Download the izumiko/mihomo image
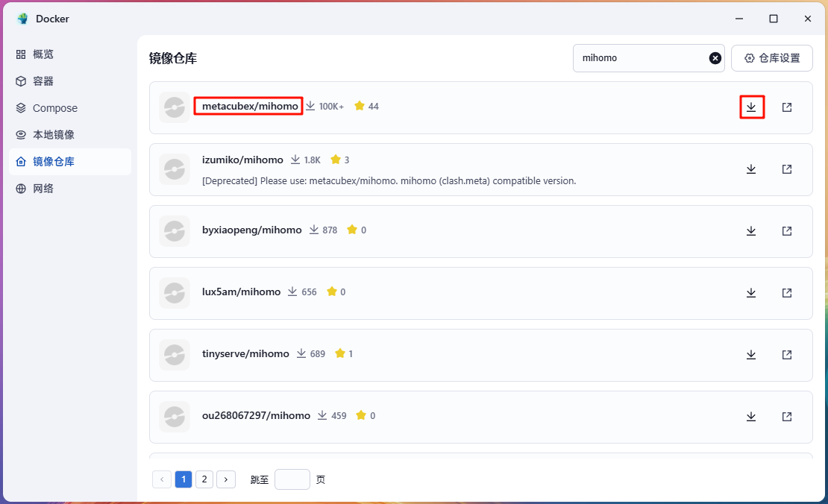The height and width of the screenshot is (504, 828). click(751, 169)
